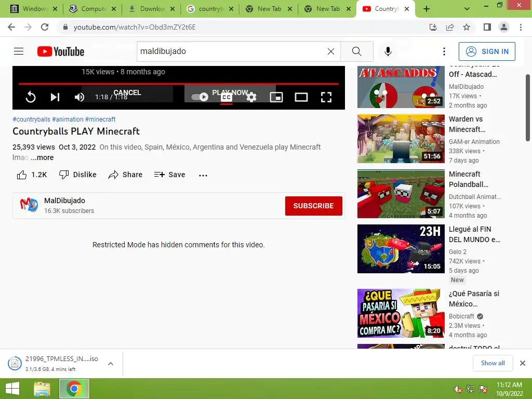The height and width of the screenshot is (399, 532).
Task: Start voice search with microphone icon
Action: (388, 51)
